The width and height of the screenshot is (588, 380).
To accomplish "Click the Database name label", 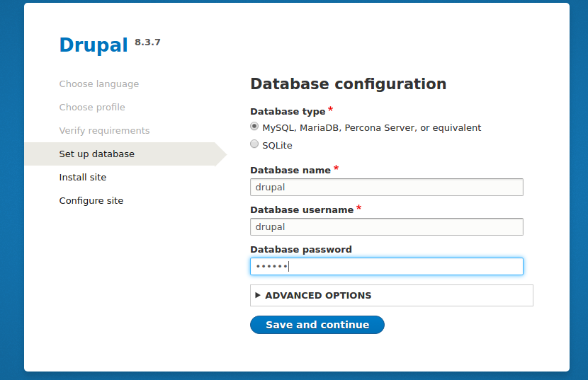I will click(x=290, y=170).
